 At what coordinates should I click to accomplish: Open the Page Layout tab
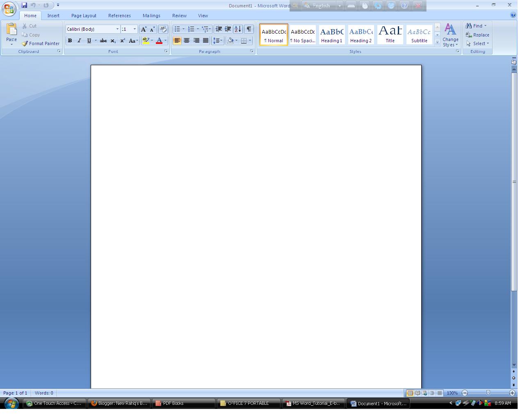click(x=83, y=15)
